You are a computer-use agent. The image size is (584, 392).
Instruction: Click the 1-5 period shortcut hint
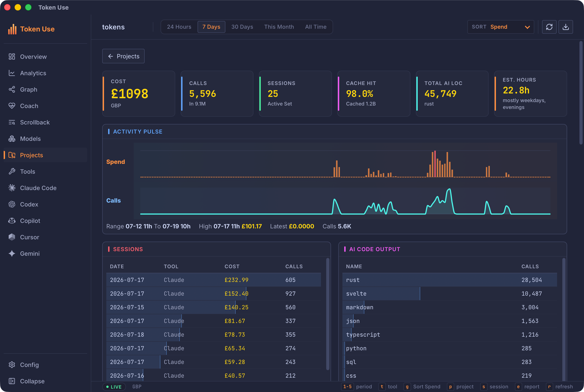(x=357, y=387)
